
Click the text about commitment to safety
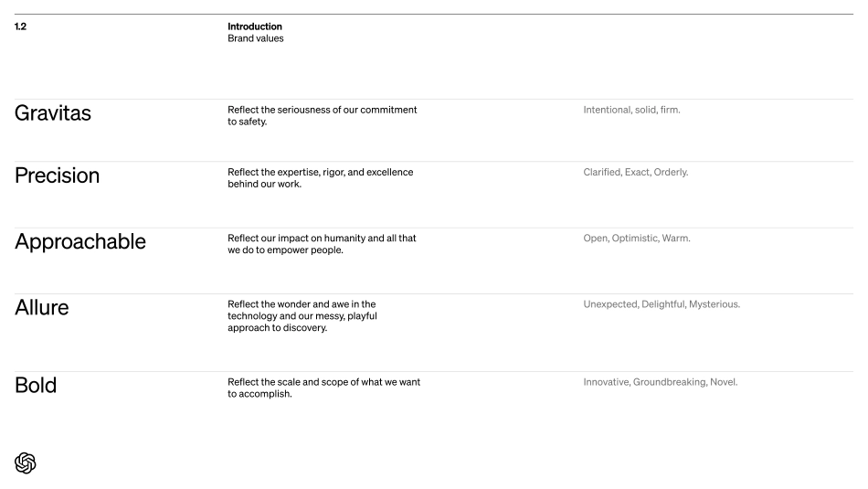click(x=322, y=115)
